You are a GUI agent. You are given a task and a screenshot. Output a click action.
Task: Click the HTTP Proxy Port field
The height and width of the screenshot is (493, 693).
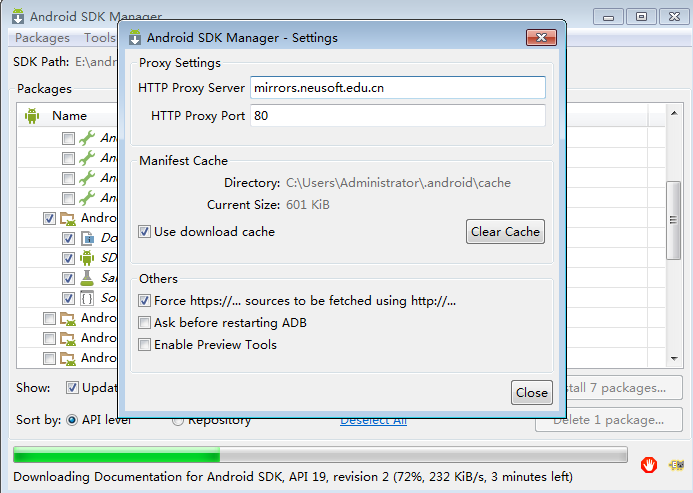[398, 115]
